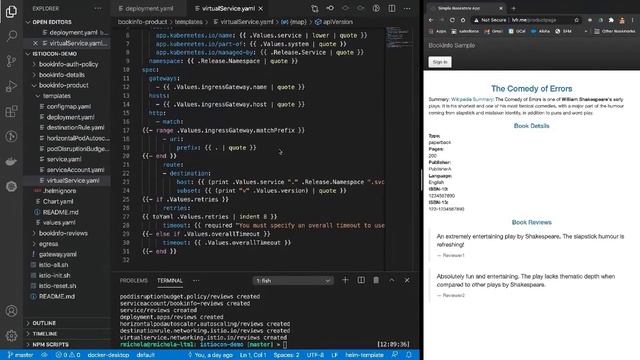Maximize terminal panel with chevron up
The height and width of the screenshot is (360, 640).
[x=392, y=280]
